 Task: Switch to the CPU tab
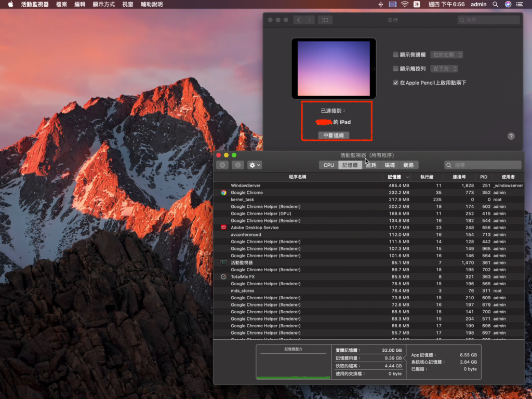[328, 165]
